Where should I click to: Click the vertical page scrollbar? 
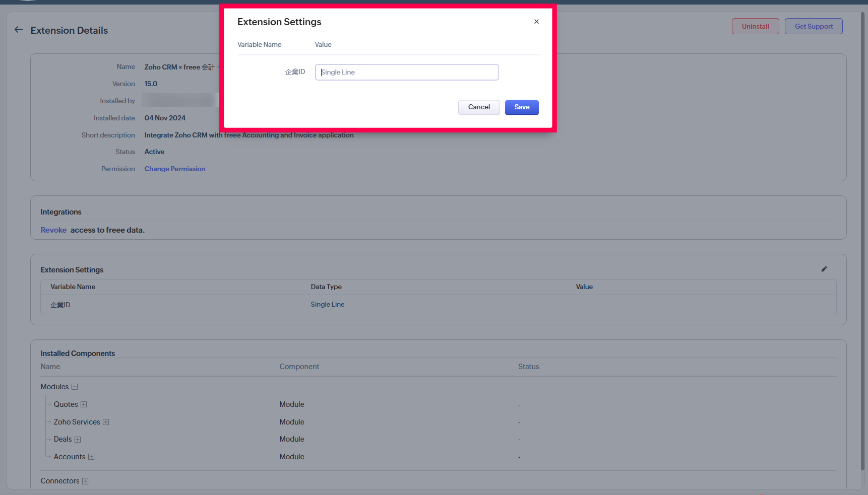[x=862, y=242]
